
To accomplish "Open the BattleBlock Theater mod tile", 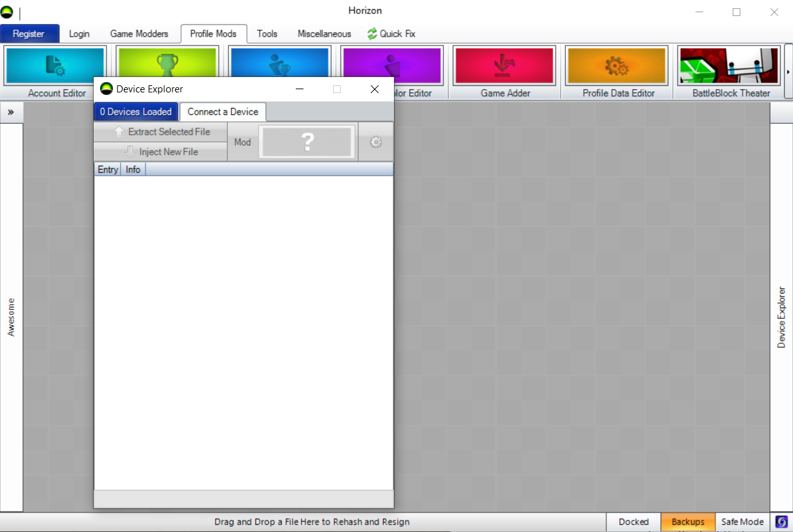I will click(729, 65).
